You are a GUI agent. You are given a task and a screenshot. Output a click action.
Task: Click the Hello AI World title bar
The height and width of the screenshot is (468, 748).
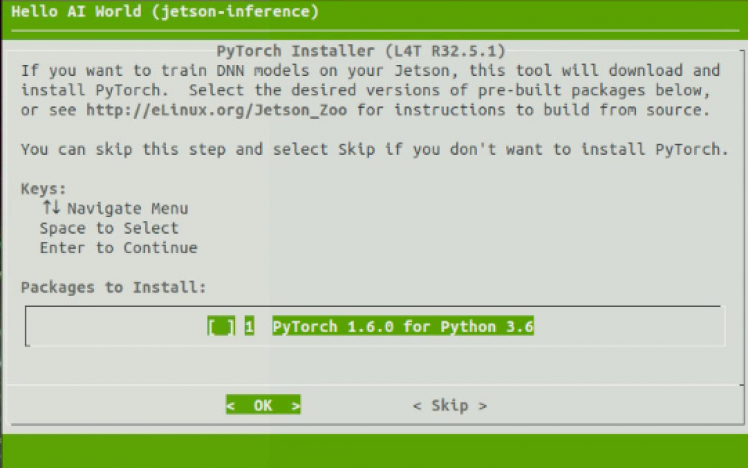[165, 12]
